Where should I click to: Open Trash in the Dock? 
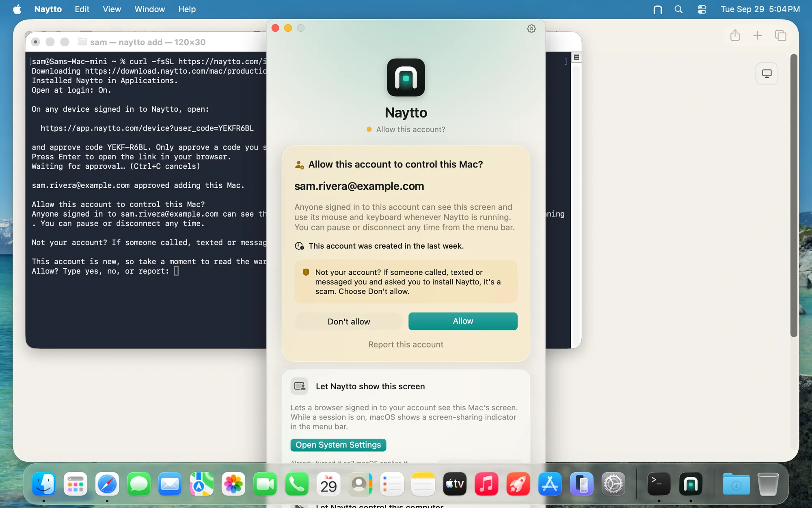(768, 484)
